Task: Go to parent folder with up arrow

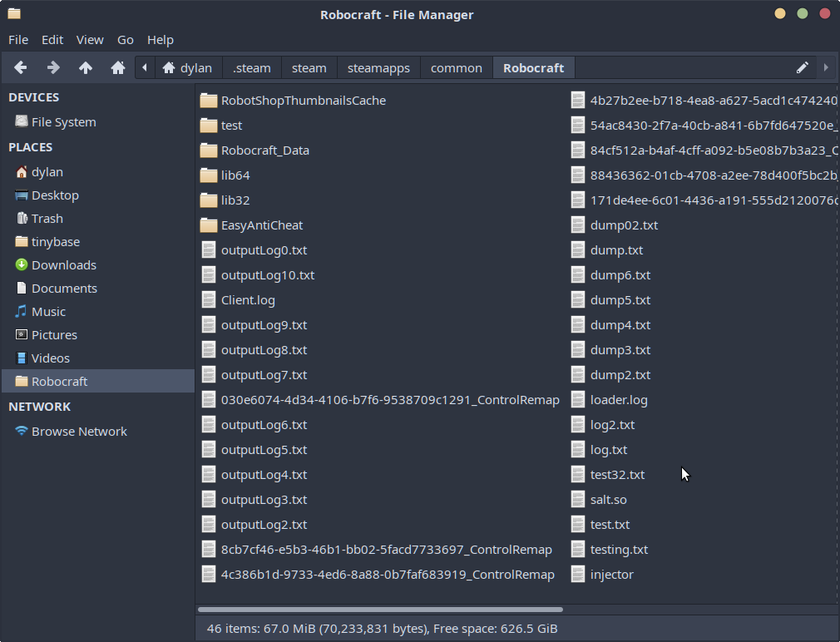Action: 85,67
